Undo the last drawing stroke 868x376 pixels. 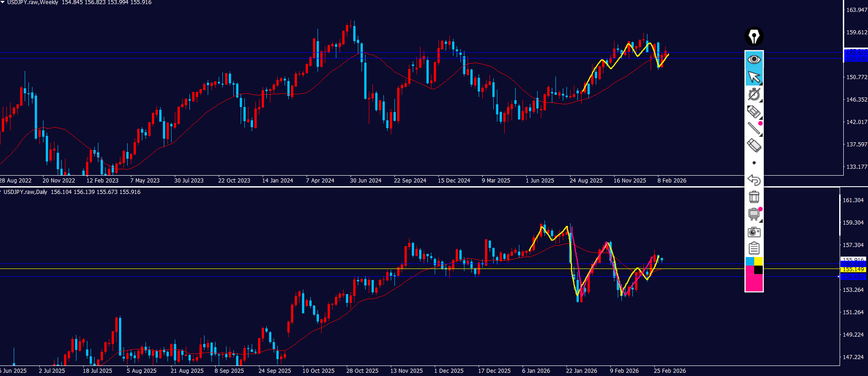(754, 180)
